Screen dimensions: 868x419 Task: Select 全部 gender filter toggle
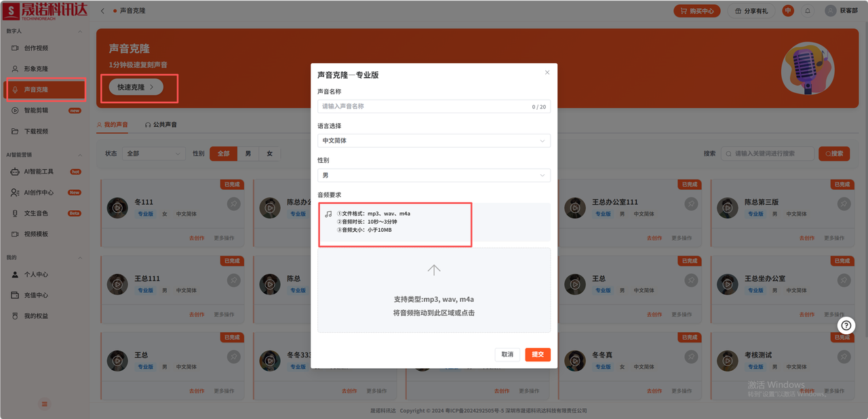tap(223, 154)
